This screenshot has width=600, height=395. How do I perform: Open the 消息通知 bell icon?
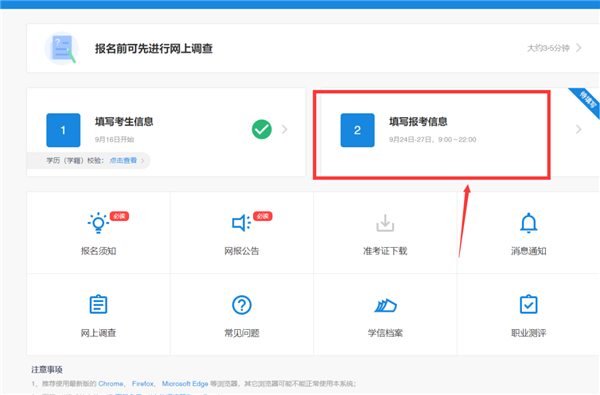coord(528,223)
